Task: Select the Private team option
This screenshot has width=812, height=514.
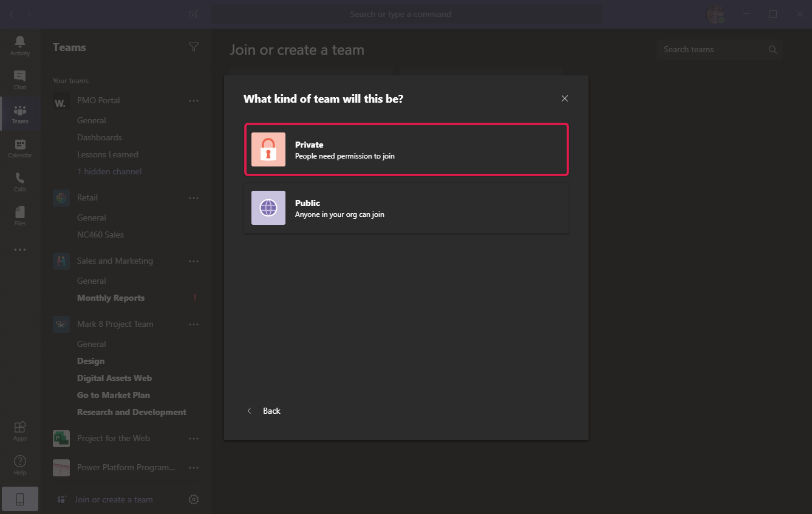Action: pos(406,149)
